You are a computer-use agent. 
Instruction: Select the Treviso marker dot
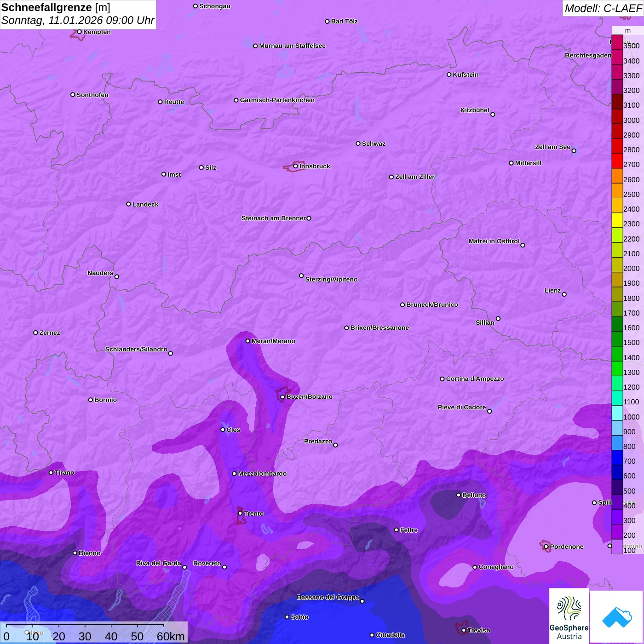[464, 630]
